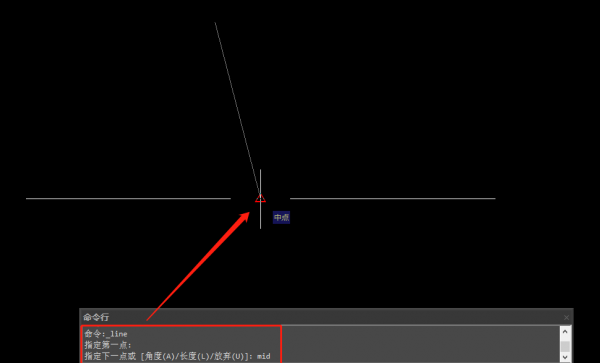
Task: Click the 中点 snap tooltip label
Action: pos(281,217)
